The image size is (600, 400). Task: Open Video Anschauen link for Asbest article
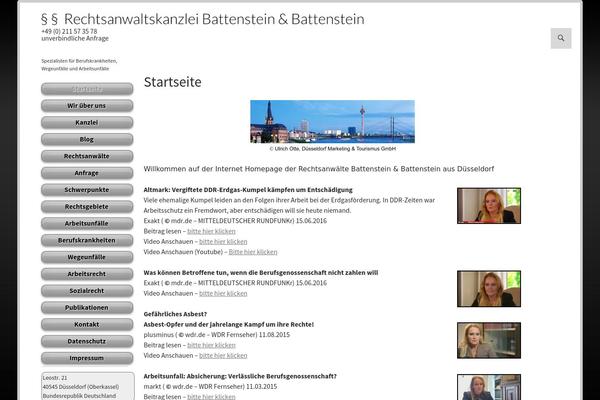point(223,355)
